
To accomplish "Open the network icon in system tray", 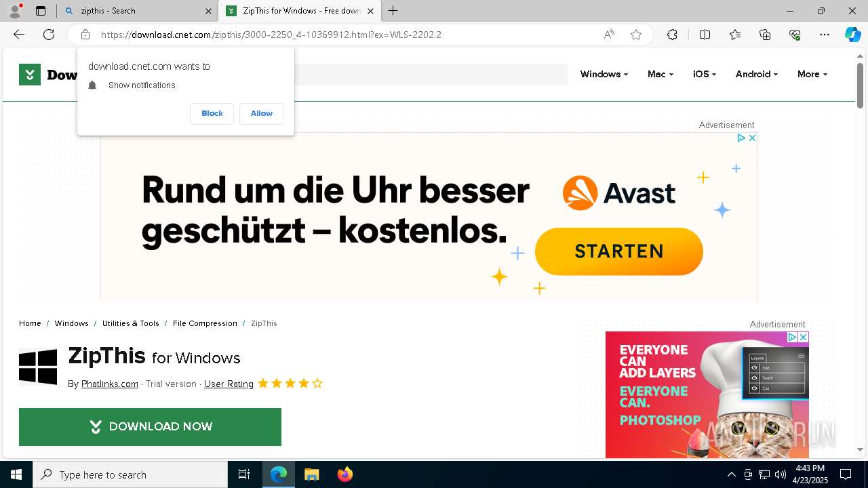I will click(x=764, y=474).
